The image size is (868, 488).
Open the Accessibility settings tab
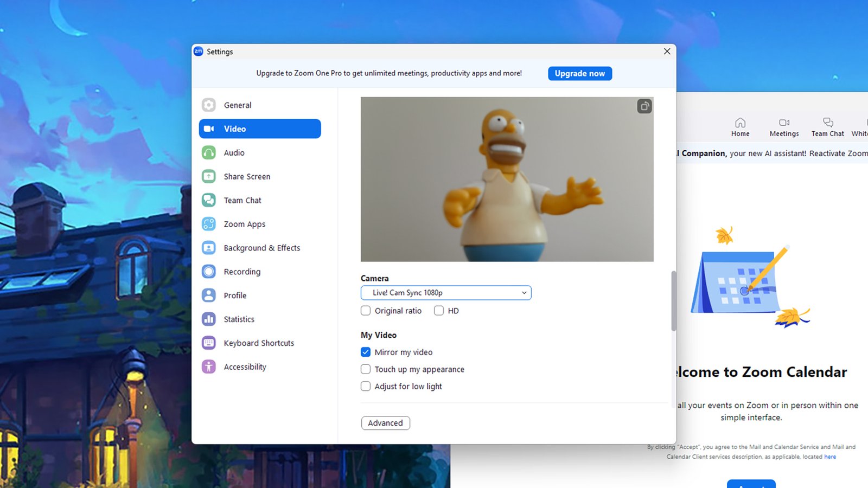point(260,367)
